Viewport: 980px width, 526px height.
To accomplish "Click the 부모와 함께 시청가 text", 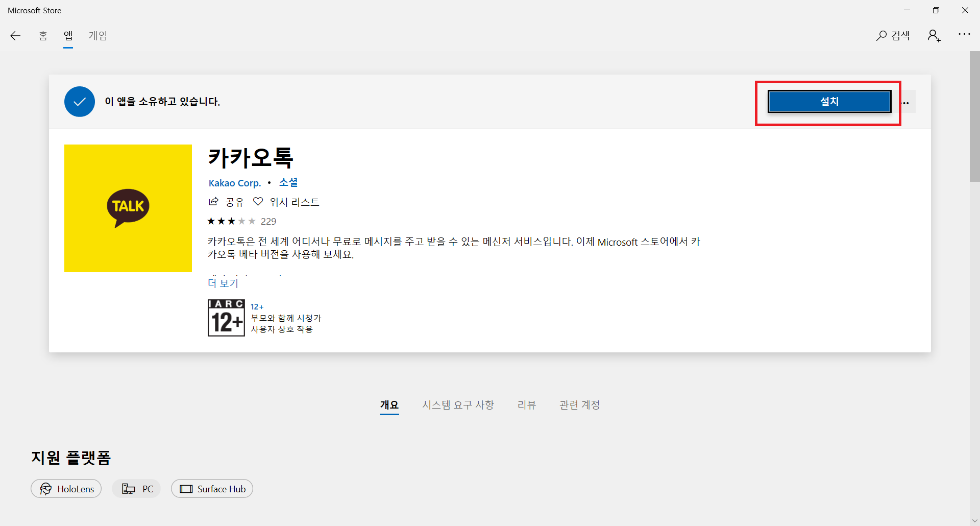I will 286,318.
